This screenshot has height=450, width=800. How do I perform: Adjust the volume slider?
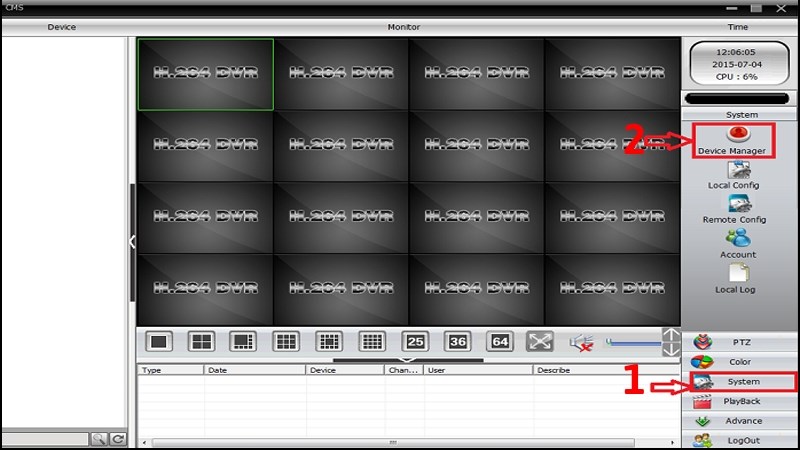(x=634, y=343)
